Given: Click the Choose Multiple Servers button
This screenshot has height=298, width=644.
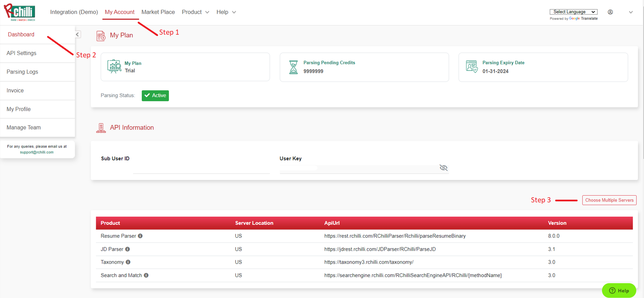Looking at the screenshot, I should [x=609, y=200].
